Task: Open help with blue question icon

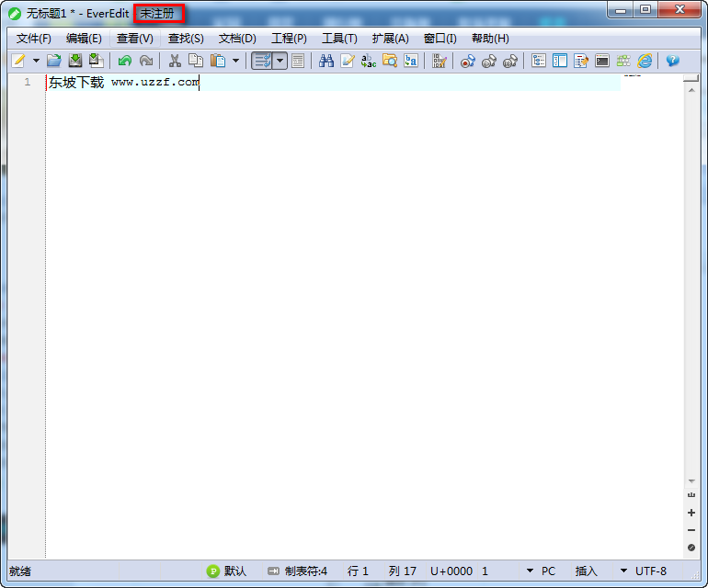Action: tap(673, 61)
